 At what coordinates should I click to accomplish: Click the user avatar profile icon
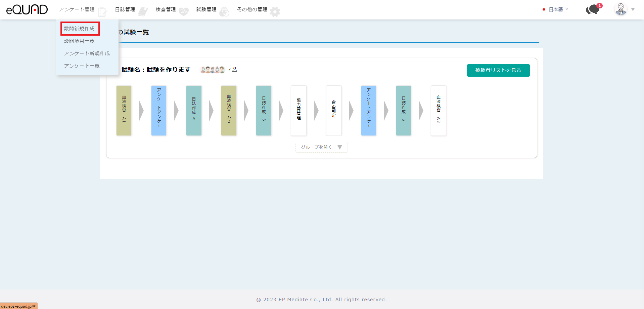(x=620, y=9)
